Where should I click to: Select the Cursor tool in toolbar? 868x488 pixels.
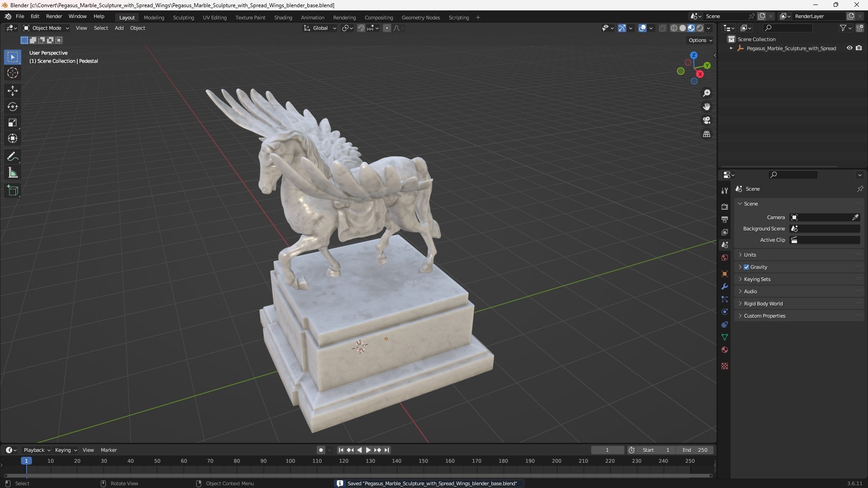(13, 73)
